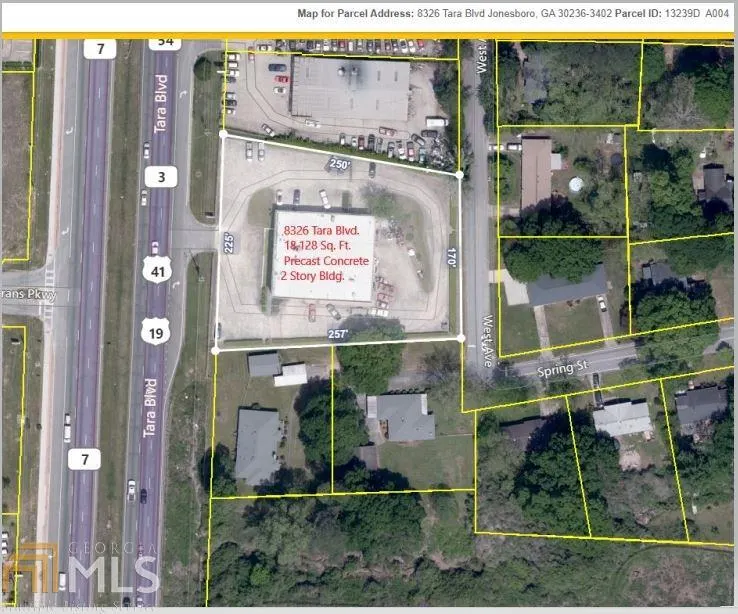This screenshot has height=614, width=738.
Task: Click the Precast Concrete text on building
Action: 325,260
